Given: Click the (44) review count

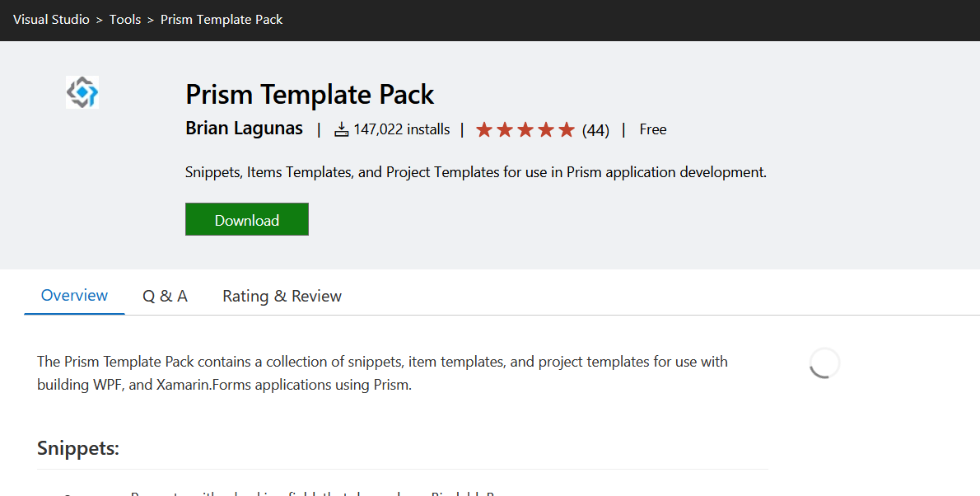Looking at the screenshot, I should click(x=595, y=130).
